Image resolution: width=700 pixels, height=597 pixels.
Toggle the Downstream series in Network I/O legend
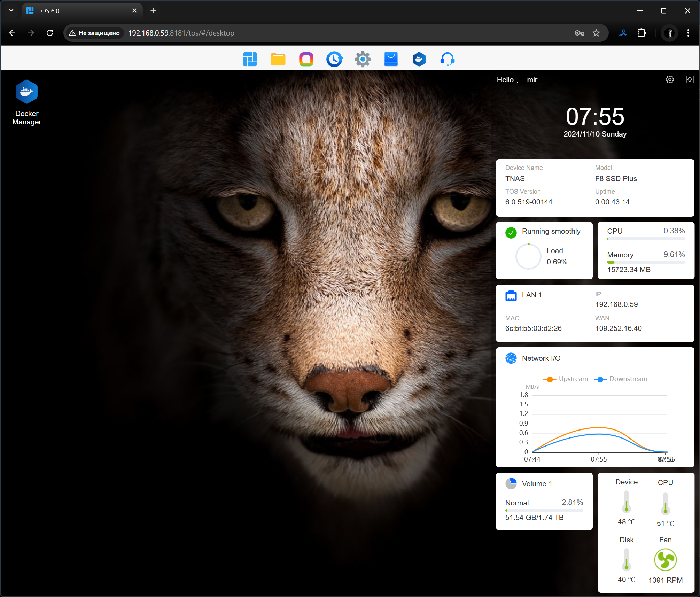(x=621, y=379)
